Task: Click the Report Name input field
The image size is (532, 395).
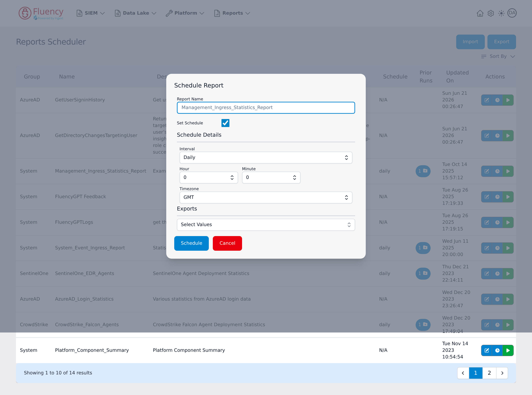Action: point(266,108)
